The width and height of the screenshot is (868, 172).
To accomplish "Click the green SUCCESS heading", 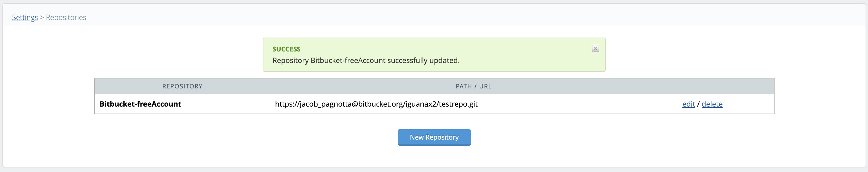I will click(286, 49).
